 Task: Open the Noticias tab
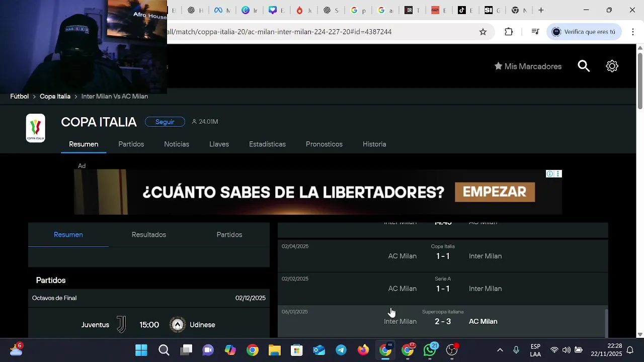coord(177,144)
